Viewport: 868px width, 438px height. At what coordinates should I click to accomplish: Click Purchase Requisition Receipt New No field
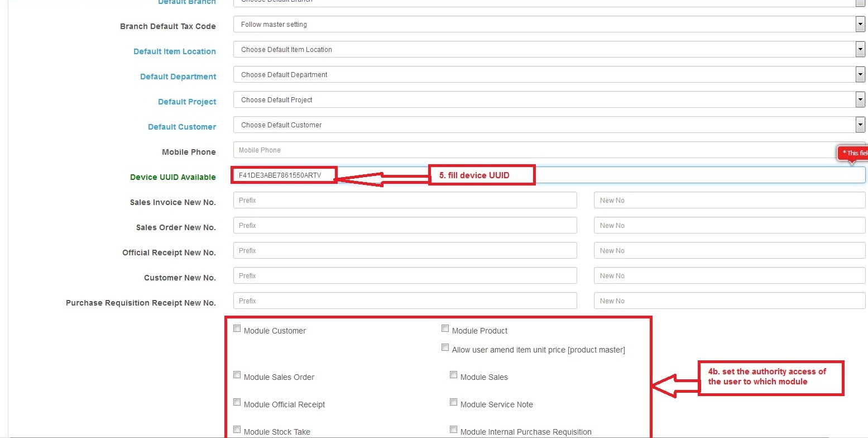[729, 301]
